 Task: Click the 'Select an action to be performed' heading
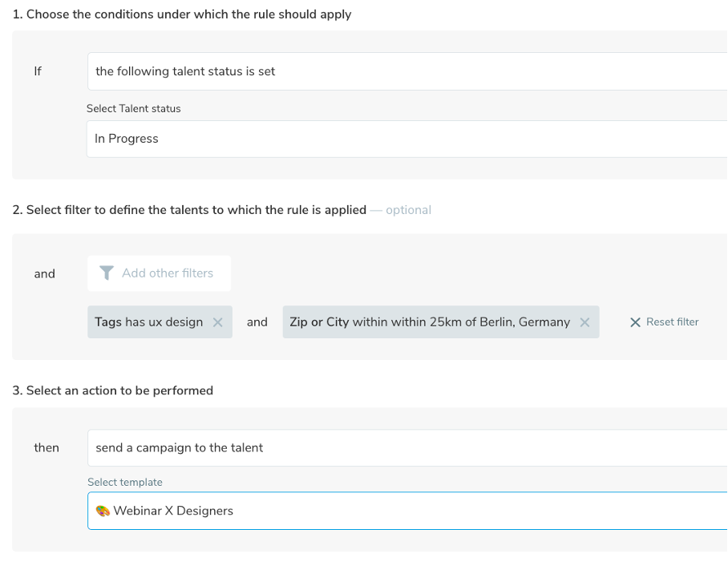tap(113, 390)
